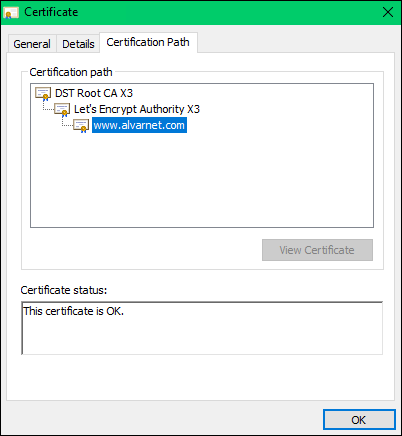Select the Certification Path tab
Screen dimensions: 402x436
(x=148, y=42)
